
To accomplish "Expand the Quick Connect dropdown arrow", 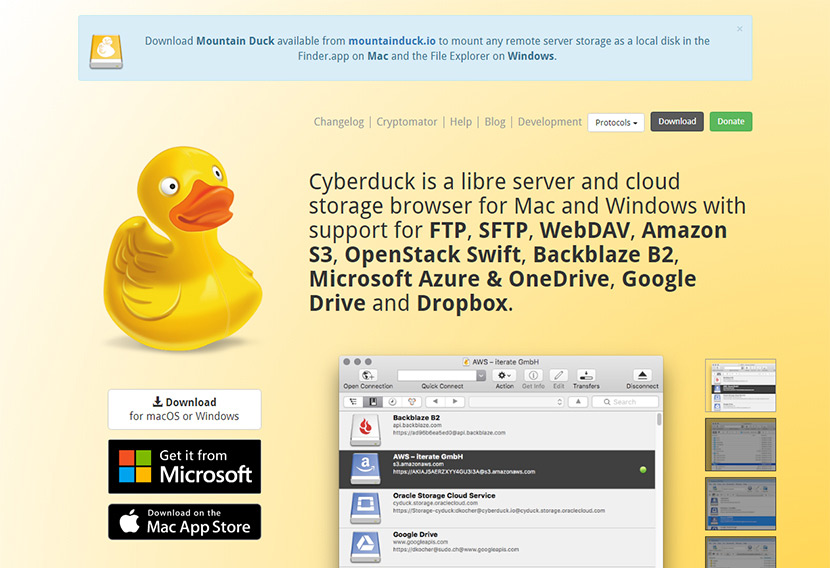I will 481,375.
